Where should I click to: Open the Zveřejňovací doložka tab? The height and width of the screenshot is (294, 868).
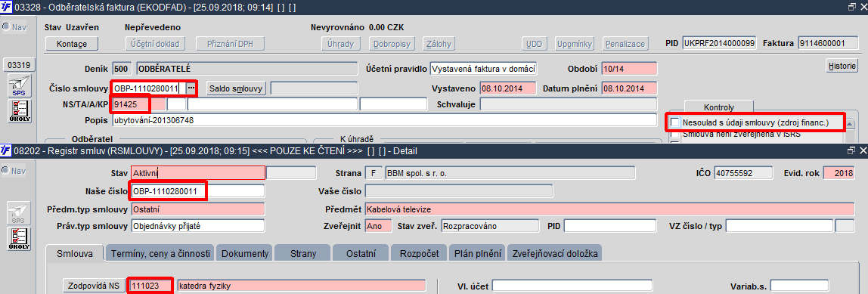(555, 254)
